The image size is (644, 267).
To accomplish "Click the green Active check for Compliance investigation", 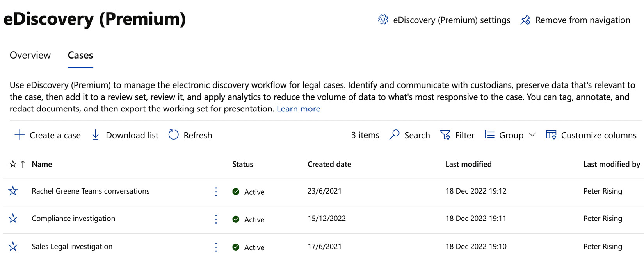I will tap(236, 219).
